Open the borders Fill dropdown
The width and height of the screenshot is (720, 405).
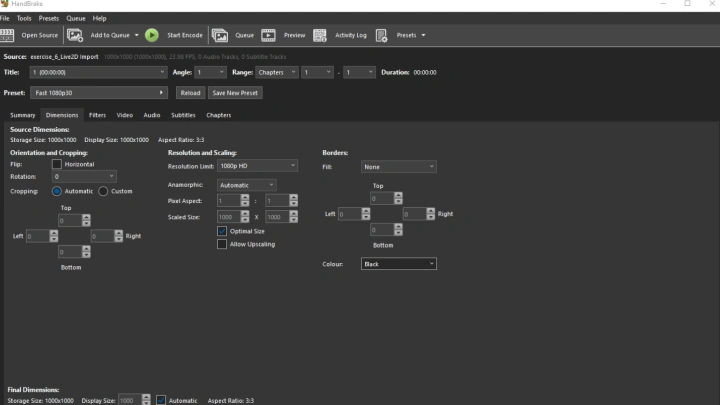point(399,167)
